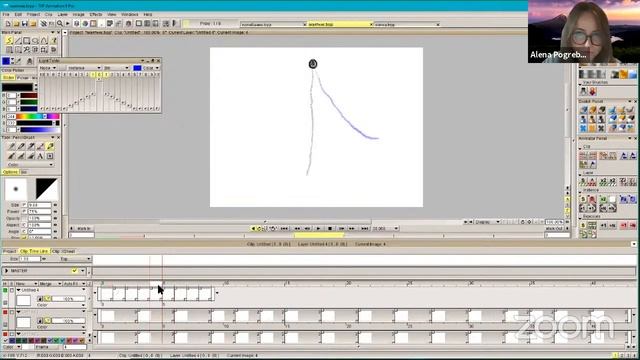Collapse the Untitled 4 layer triangle
Image resolution: width=640 pixels, height=360 pixels.
tap(19, 290)
